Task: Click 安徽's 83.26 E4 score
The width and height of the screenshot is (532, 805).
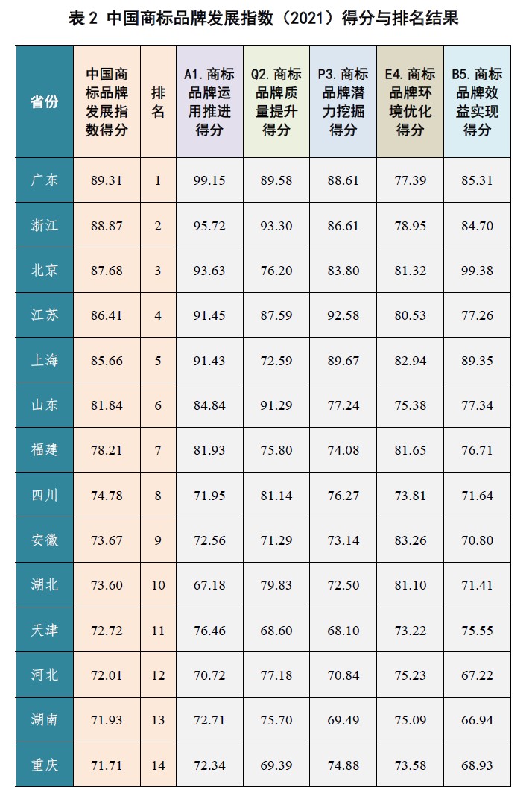Action: click(x=410, y=540)
